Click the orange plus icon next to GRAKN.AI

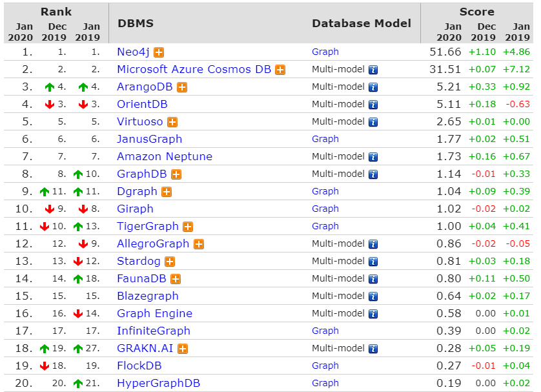[x=183, y=349]
